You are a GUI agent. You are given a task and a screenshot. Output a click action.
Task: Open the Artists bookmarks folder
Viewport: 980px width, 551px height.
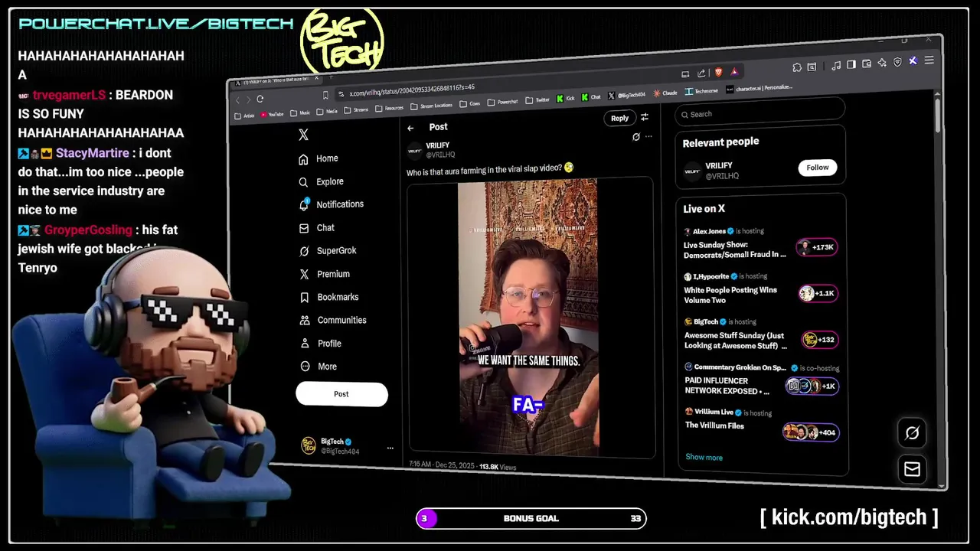pos(244,116)
